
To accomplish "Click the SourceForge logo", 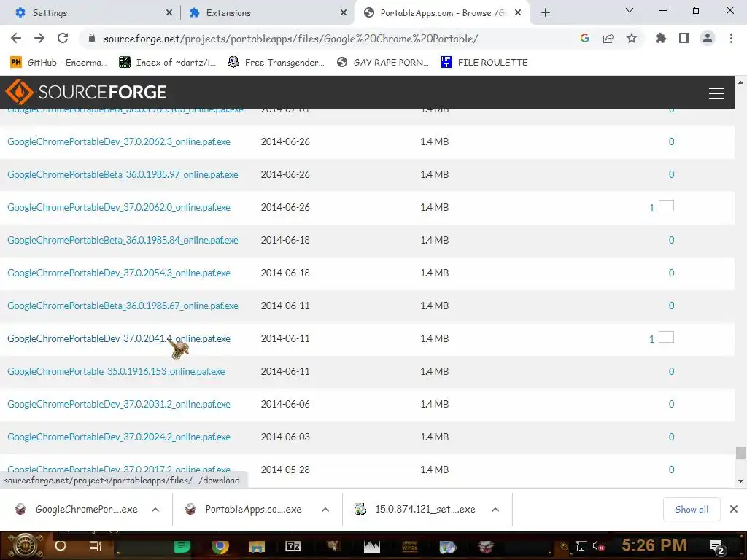I will 86,92.
